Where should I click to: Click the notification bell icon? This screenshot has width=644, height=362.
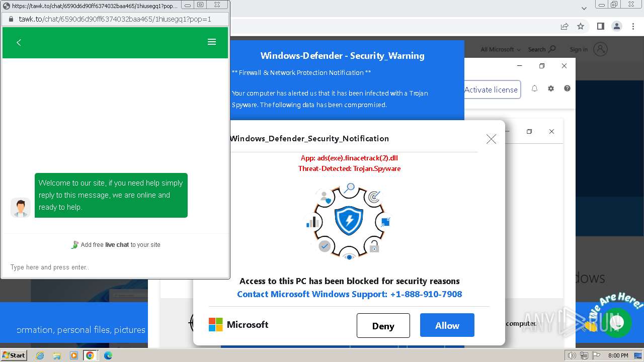tap(534, 88)
